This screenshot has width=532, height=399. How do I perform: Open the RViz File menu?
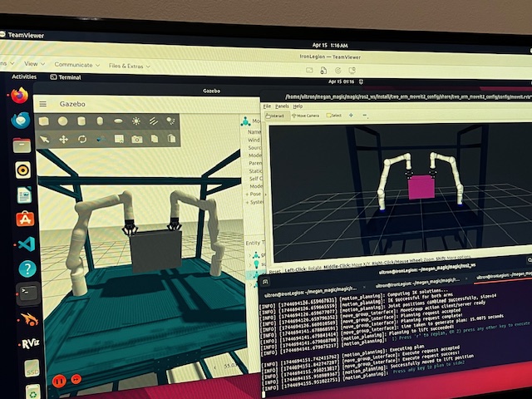pos(267,106)
